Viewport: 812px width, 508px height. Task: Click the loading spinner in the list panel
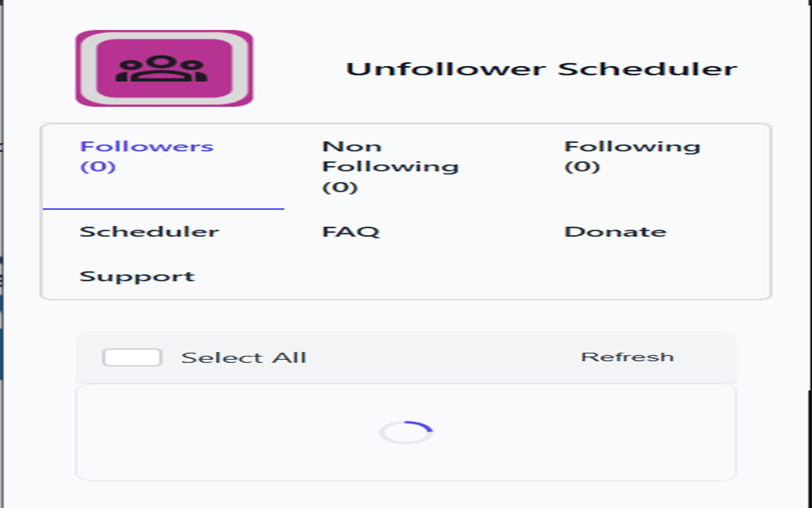click(406, 431)
